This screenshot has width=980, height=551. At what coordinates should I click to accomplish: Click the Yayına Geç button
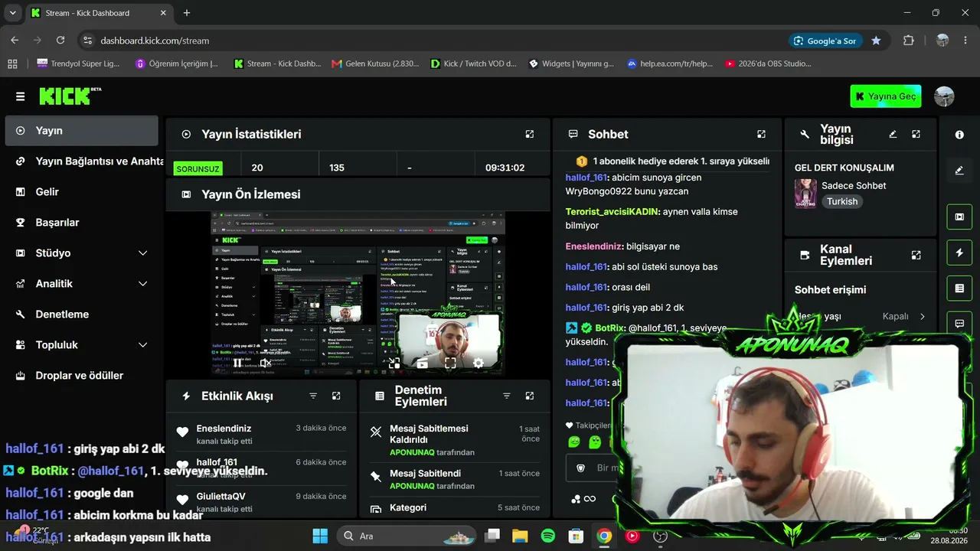[x=886, y=96]
